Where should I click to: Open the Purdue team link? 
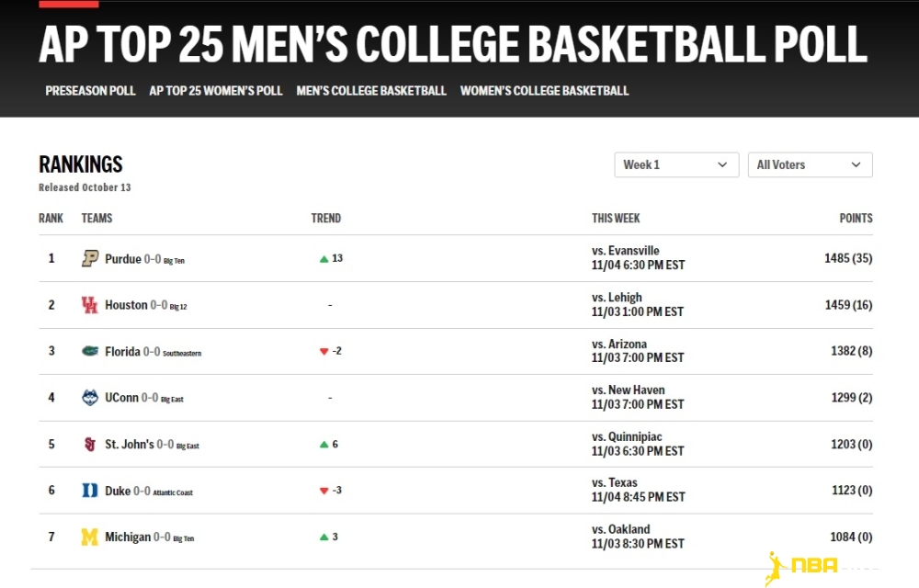(x=123, y=259)
